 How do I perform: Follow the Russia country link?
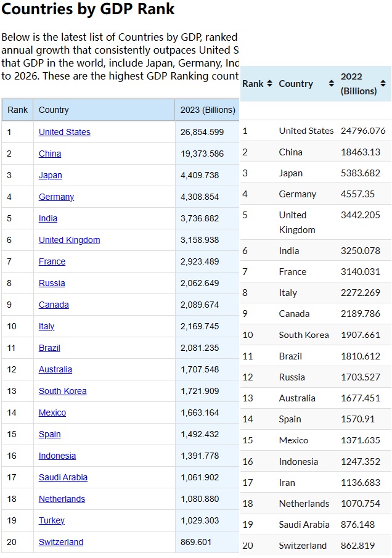coord(52,283)
